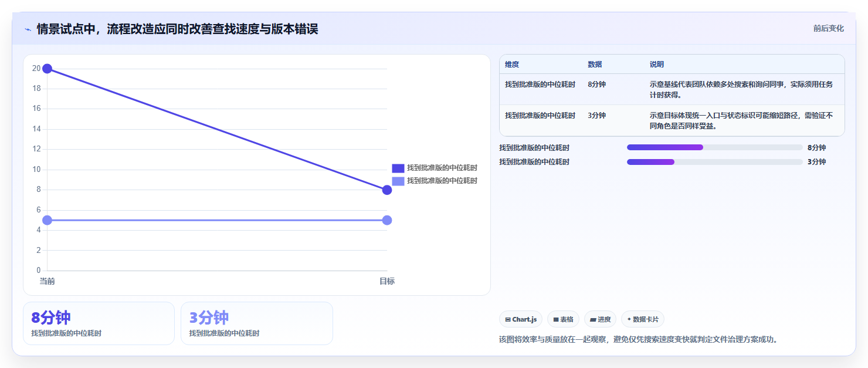Screen dimensions: 868x368
Task: Click the 前后变化 label in the header
Action: tap(828, 28)
